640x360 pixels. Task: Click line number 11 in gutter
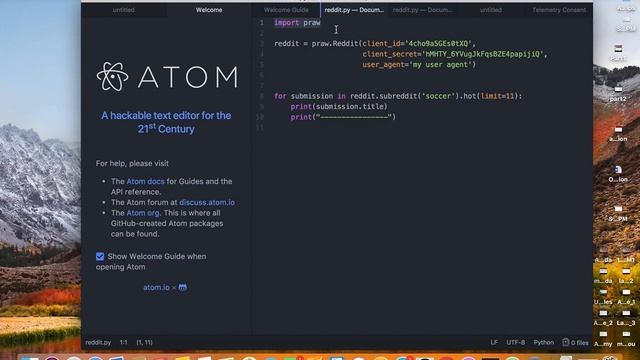(260, 128)
